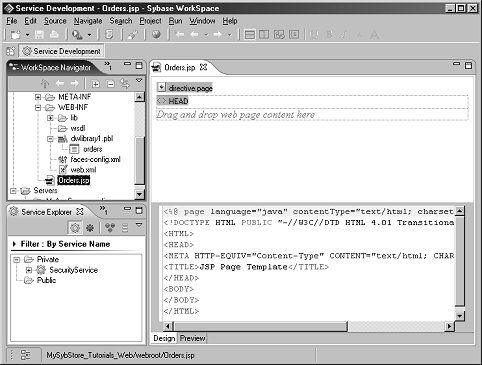Click Expand All icon in WorkSpace Navigator
This screenshot has height=365, width=482.
click(96, 84)
